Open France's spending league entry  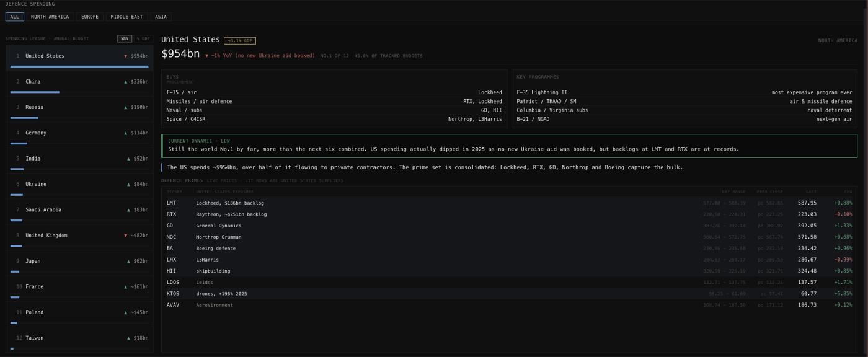[79, 288]
